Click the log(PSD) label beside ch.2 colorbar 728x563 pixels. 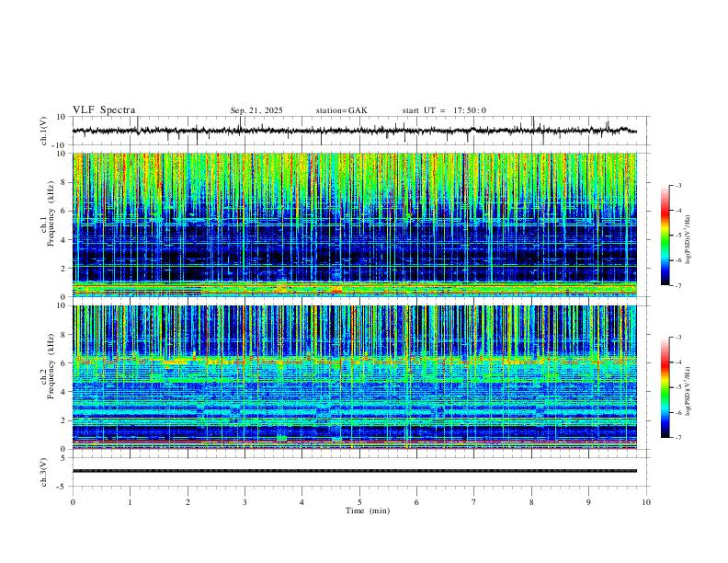(688, 391)
